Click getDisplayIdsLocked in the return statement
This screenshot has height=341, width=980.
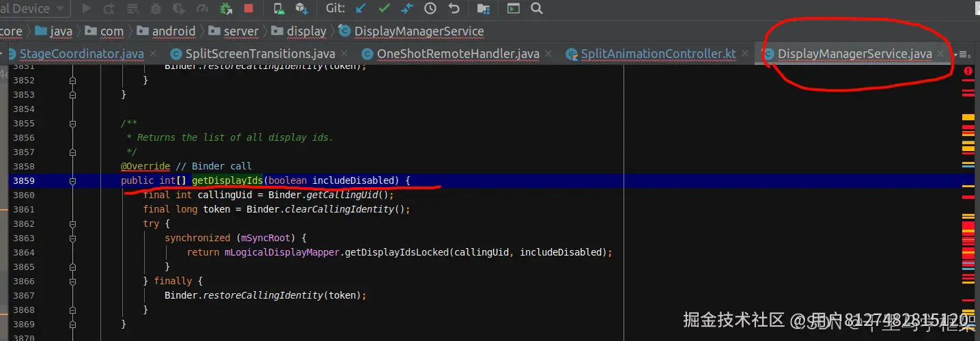pyautogui.click(x=397, y=252)
